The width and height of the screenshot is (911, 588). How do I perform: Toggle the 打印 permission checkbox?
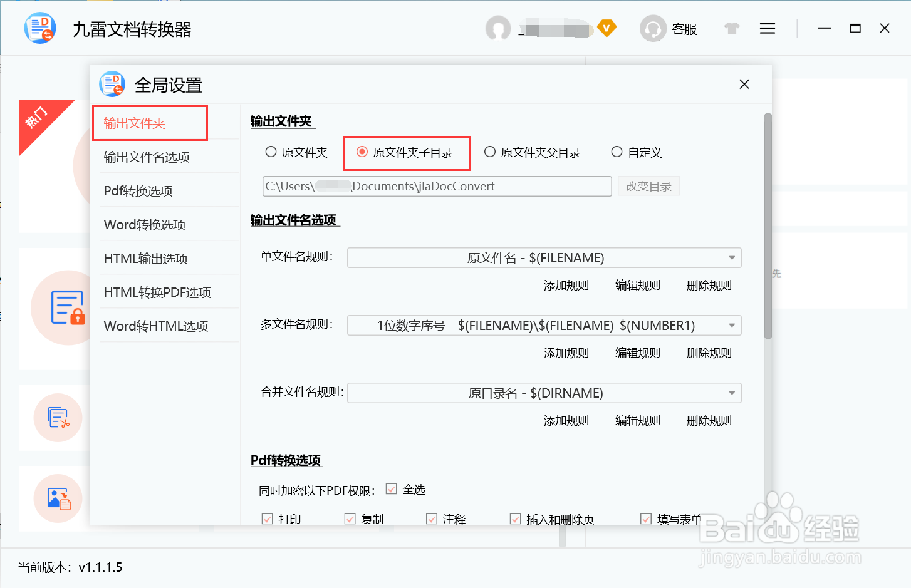coord(268,519)
